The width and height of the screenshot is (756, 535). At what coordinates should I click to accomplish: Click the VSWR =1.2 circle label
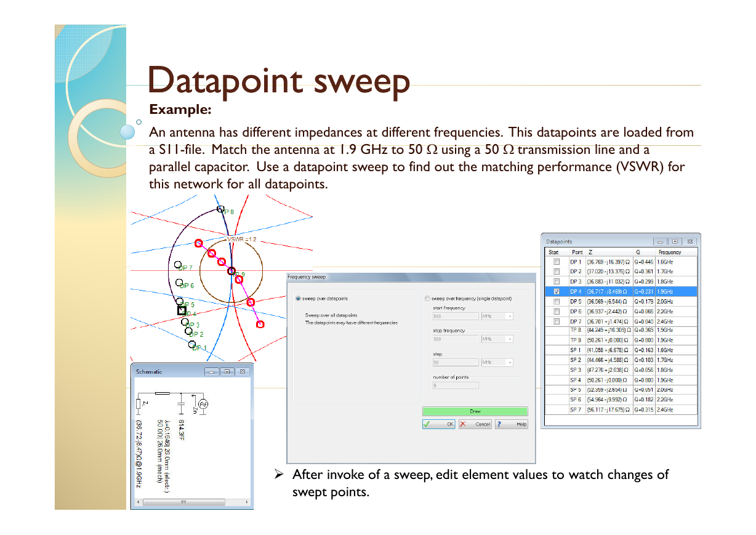point(241,239)
